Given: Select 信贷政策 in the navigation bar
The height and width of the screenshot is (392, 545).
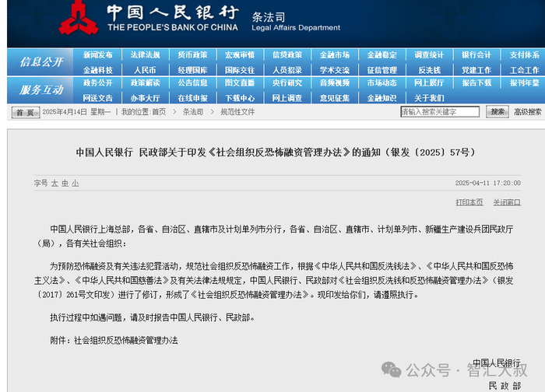Looking at the screenshot, I should tap(287, 55).
